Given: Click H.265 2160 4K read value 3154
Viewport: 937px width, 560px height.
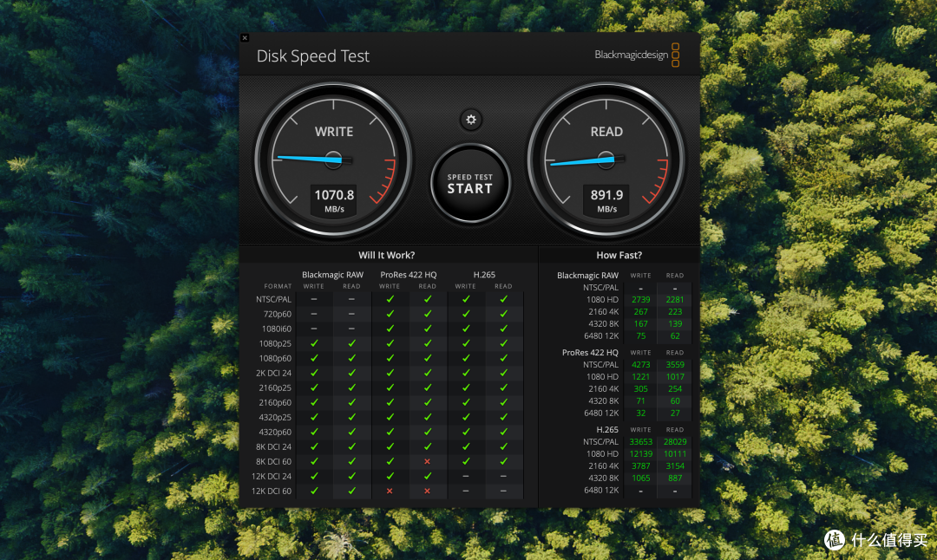Looking at the screenshot, I should click(x=675, y=466).
